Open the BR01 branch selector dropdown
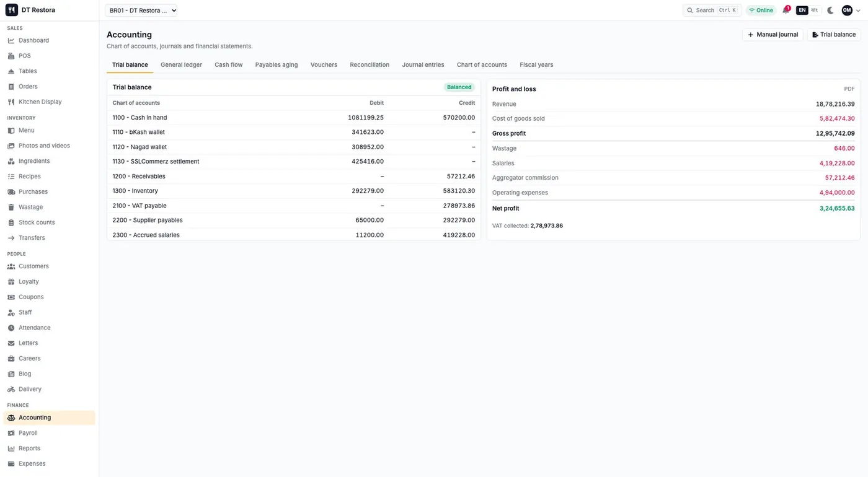The image size is (868, 477). tap(141, 10)
